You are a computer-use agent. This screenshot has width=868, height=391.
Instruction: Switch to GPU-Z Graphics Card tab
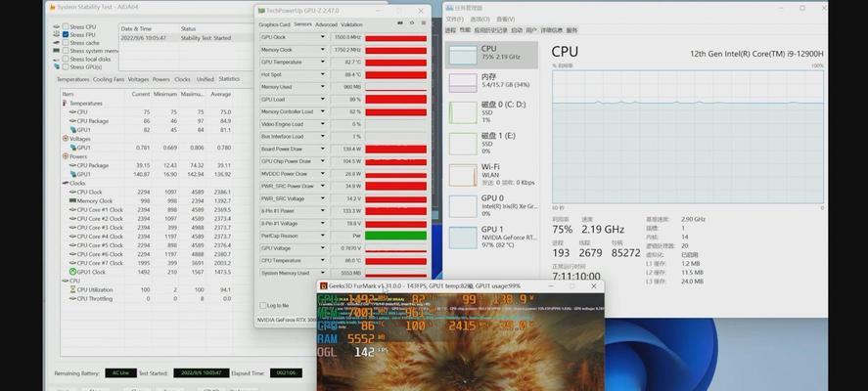pyautogui.click(x=274, y=24)
